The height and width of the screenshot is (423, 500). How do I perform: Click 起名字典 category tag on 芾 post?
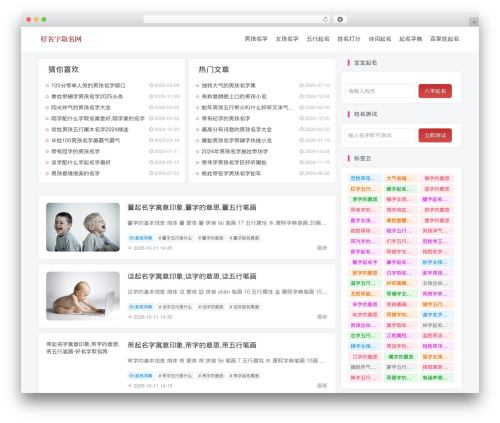pyautogui.click(x=141, y=376)
